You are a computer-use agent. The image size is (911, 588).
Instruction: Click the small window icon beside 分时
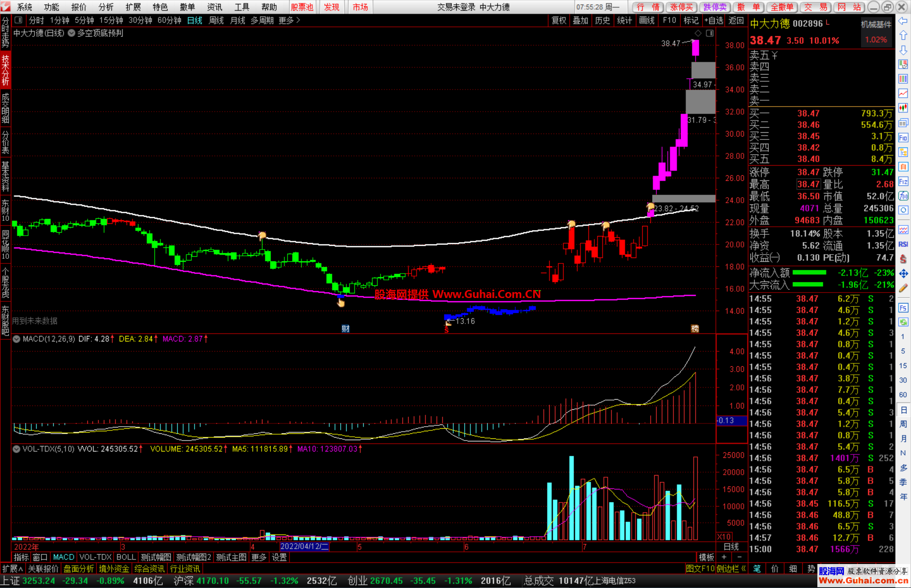[18, 20]
